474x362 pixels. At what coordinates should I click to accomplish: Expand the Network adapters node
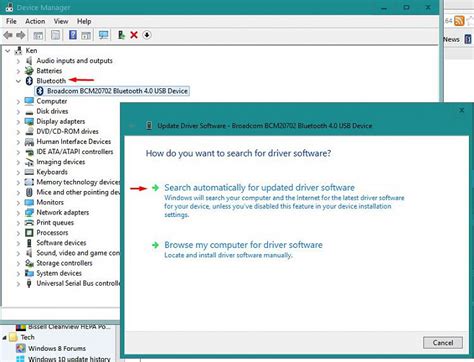click(x=18, y=213)
